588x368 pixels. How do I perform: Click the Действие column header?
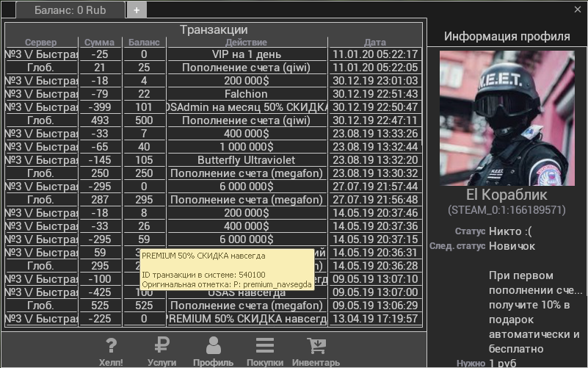click(246, 43)
